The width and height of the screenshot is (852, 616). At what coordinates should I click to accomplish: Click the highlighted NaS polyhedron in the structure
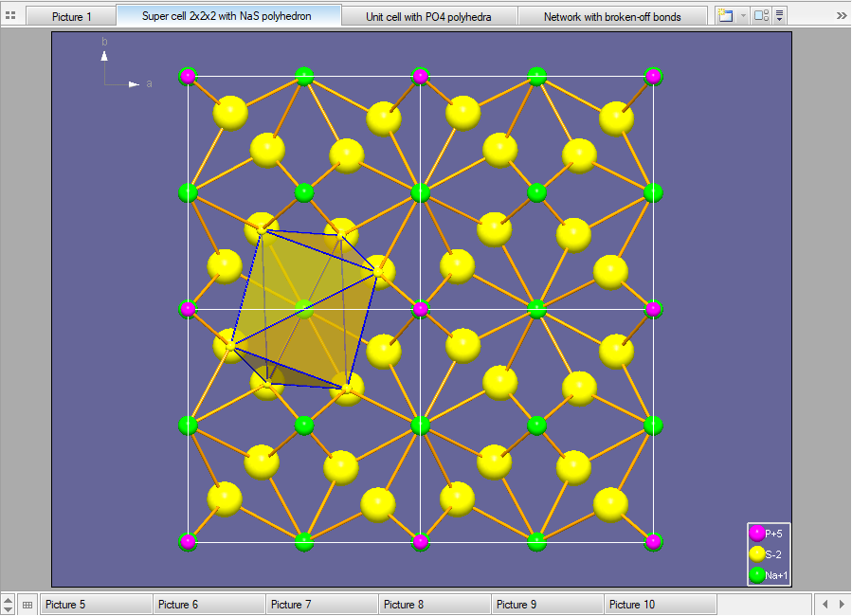pos(303,308)
